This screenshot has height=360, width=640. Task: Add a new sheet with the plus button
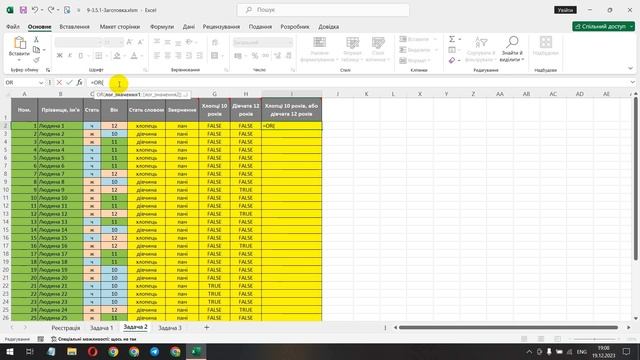(207, 327)
